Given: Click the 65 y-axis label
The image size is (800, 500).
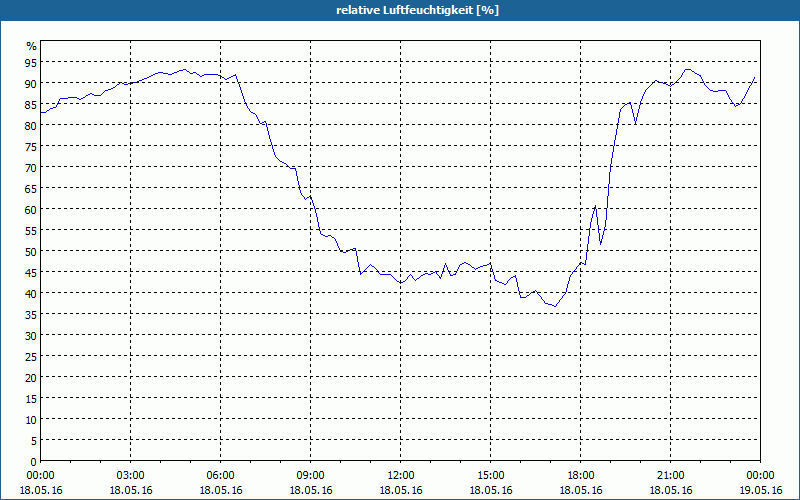Looking at the screenshot, I should click(x=31, y=189).
